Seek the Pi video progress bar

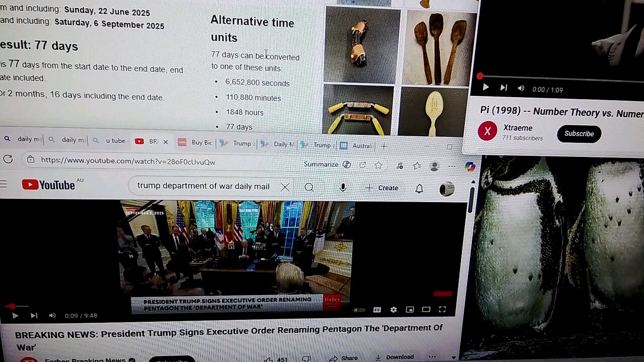[x=561, y=78]
